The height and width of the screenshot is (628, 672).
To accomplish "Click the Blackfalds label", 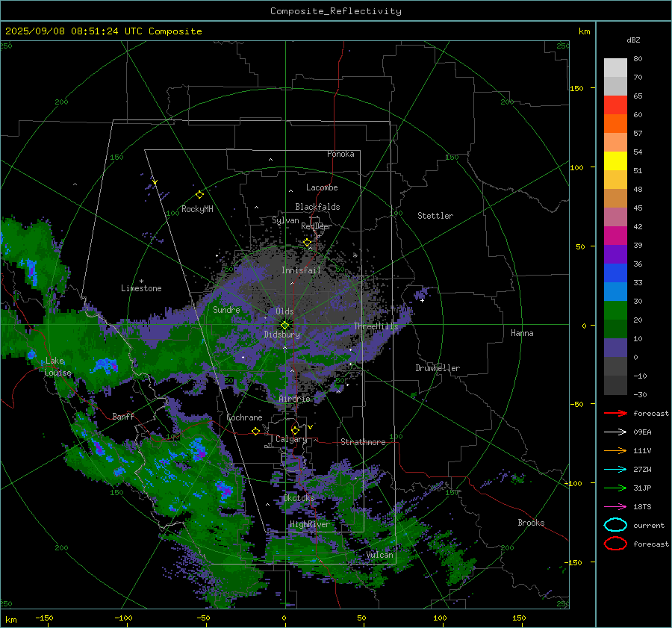I will pyautogui.click(x=317, y=207).
